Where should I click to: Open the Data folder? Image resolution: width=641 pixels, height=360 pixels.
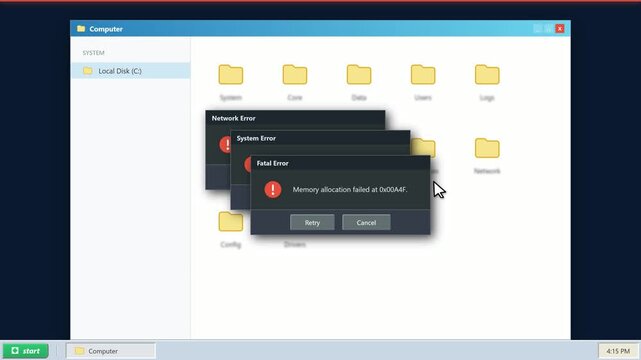pyautogui.click(x=359, y=75)
